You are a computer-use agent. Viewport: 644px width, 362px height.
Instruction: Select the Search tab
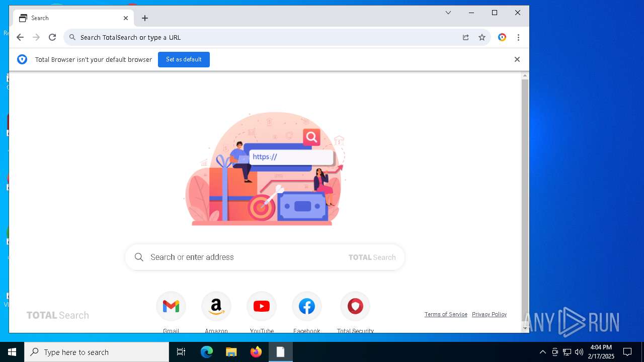(x=73, y=18)
